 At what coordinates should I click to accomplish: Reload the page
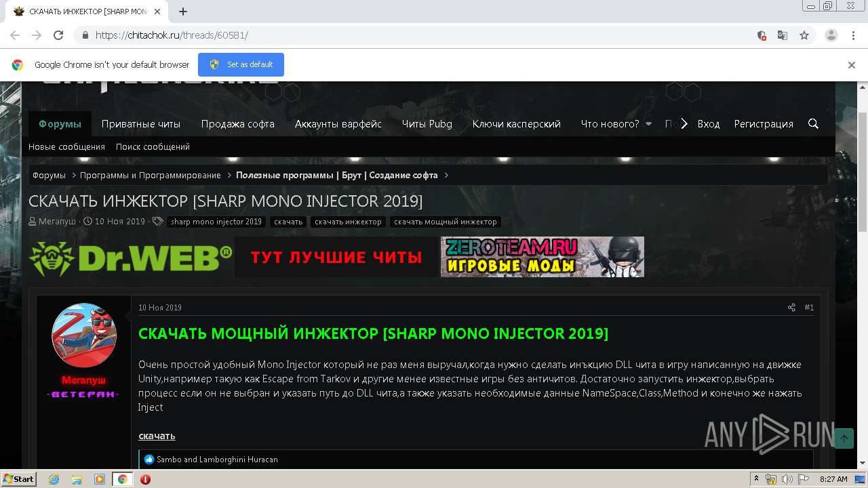(x=58, y=35)
